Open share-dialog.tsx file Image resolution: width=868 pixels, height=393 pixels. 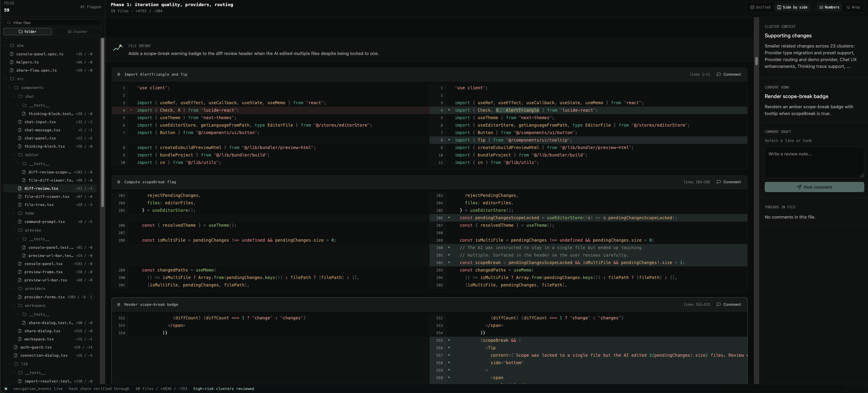pyautogui.click(x=50, y=331)
